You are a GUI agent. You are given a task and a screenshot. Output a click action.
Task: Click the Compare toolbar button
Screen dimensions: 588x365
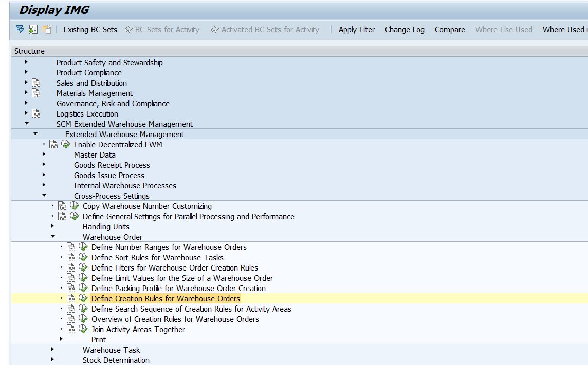[450, 30]
